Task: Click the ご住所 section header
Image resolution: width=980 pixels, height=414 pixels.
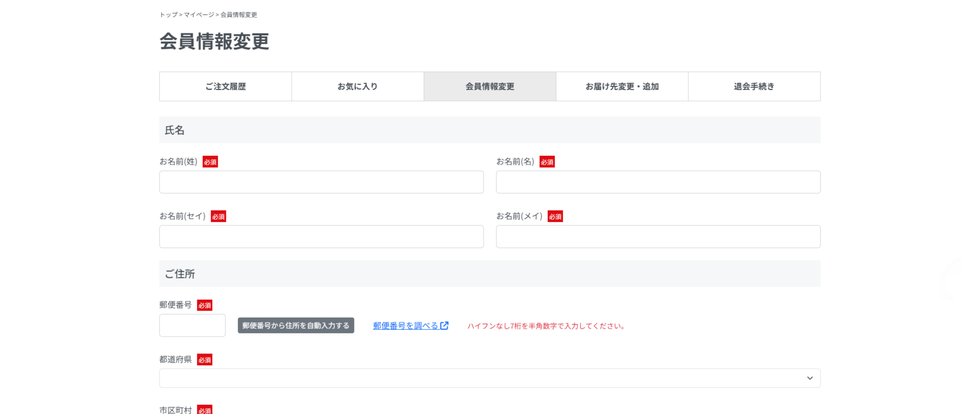Action: [490, 274]
